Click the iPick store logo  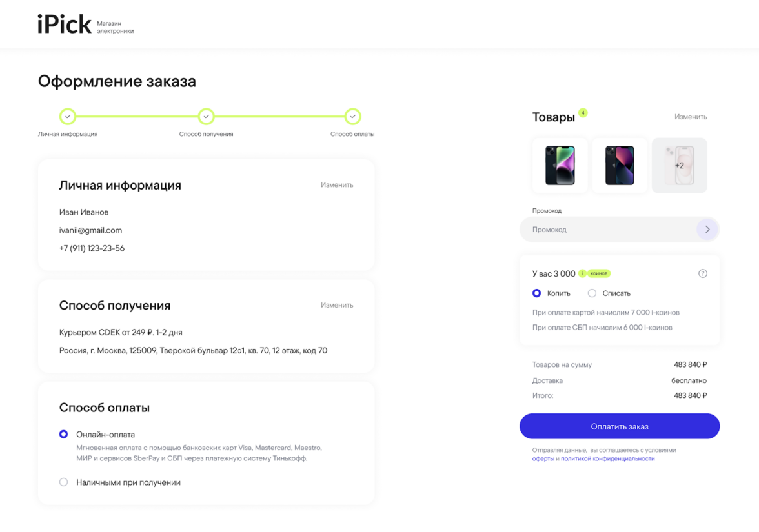[65, 25]
